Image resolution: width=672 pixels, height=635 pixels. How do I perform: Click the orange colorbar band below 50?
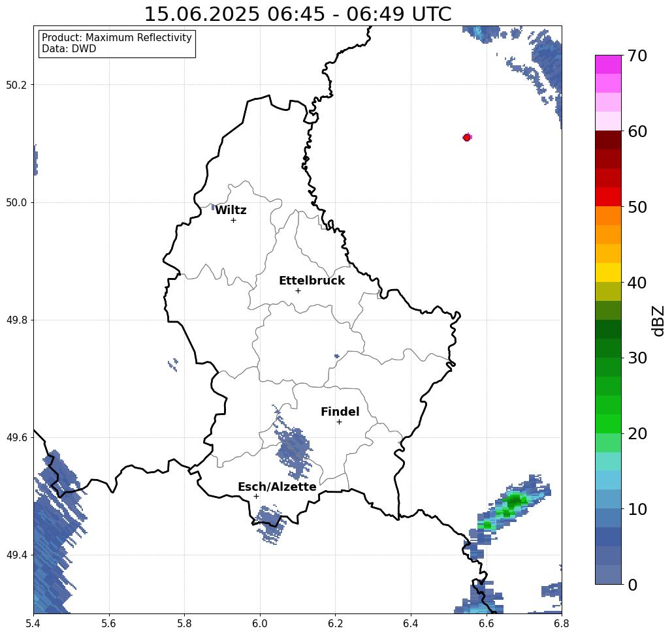608,216
